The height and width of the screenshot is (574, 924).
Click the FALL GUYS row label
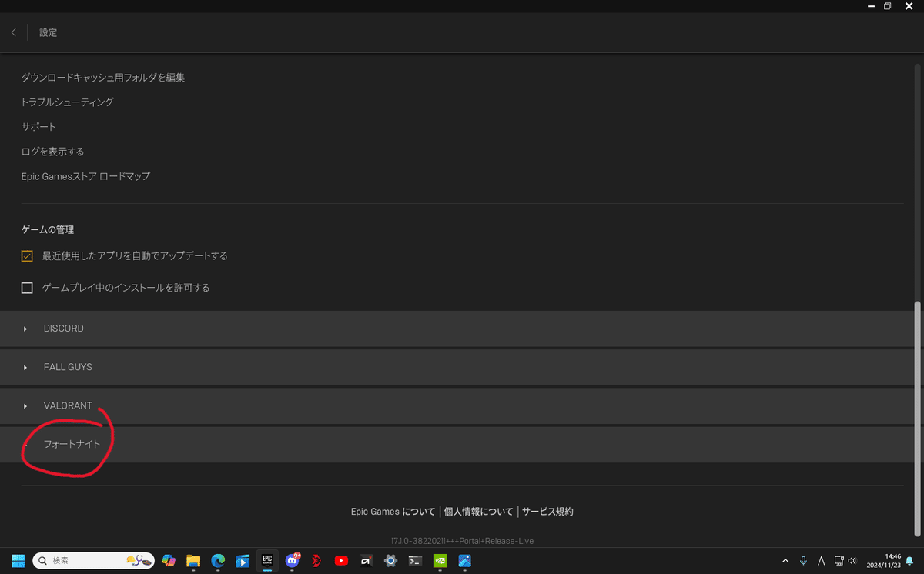point(68,367)
